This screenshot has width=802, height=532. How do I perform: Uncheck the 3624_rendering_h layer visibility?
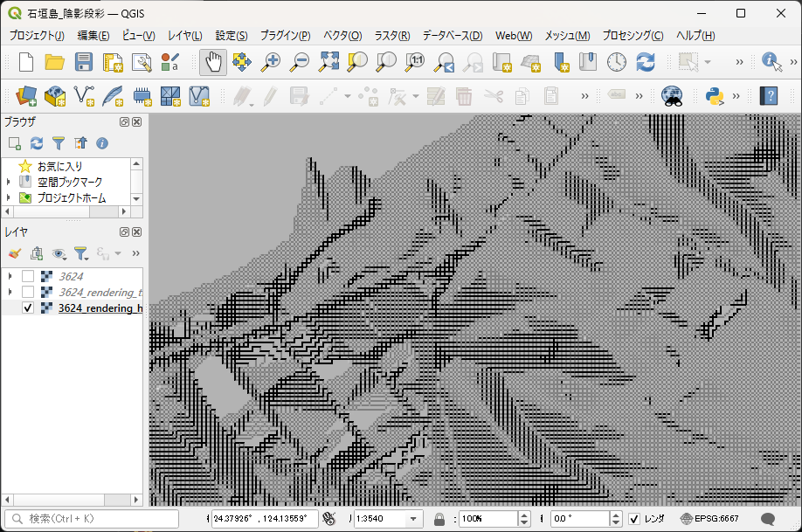pos(28,308)
